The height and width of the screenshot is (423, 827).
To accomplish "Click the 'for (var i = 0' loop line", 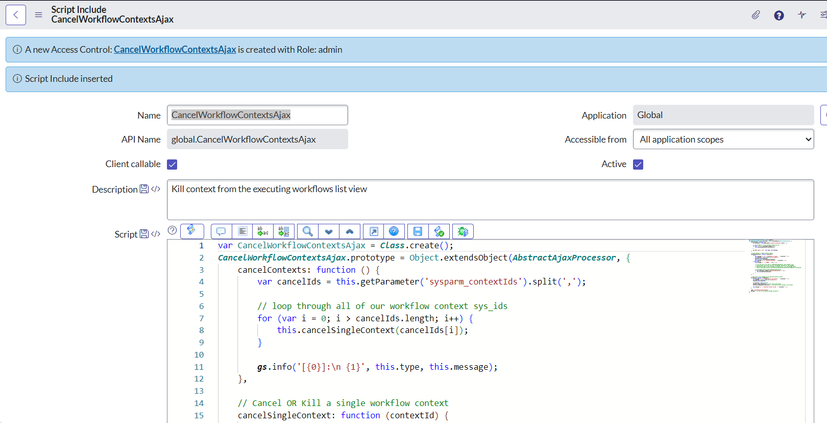I will point(365,318).
